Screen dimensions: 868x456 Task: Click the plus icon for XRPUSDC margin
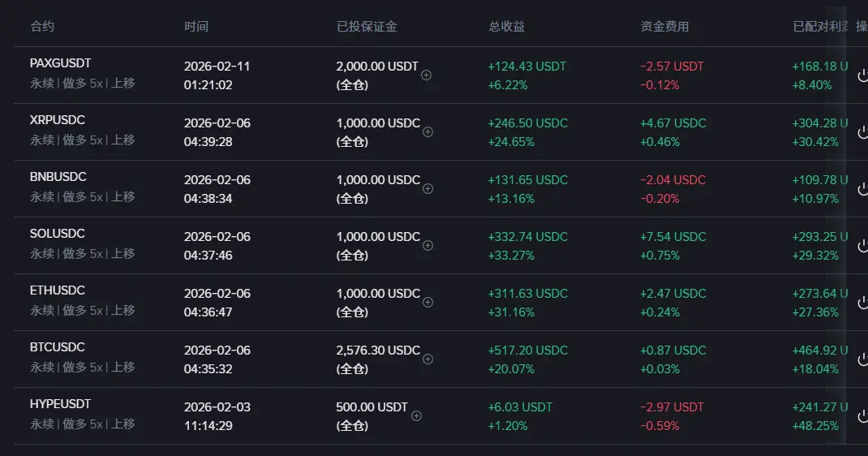click(428, 132)
